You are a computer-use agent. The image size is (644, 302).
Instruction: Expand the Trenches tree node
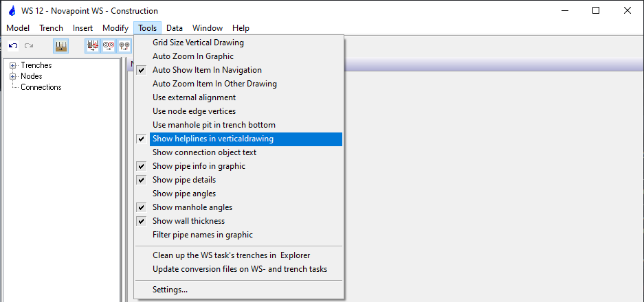(x=13, y=66)
